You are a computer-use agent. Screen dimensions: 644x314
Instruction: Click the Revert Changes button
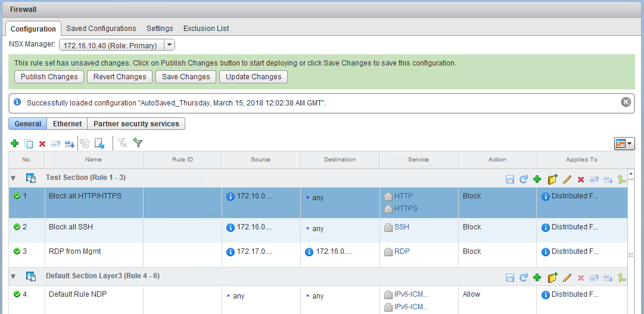tap(120, 77)
